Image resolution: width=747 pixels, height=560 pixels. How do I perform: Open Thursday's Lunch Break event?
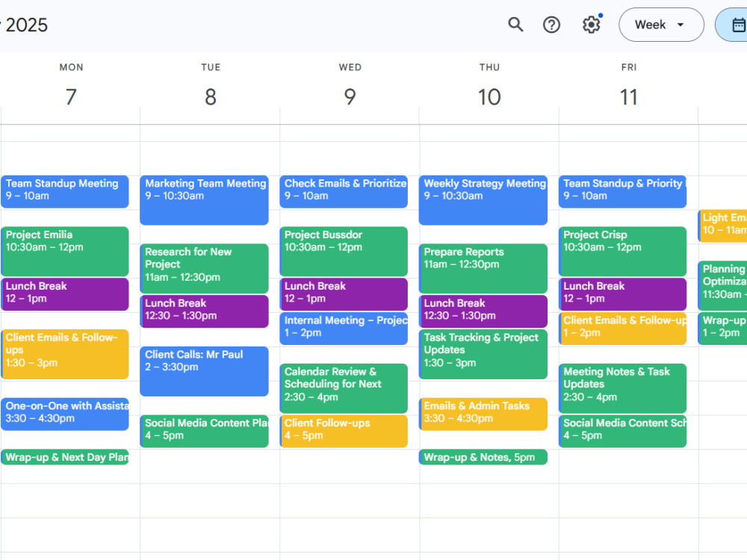pyautogui.click(x=483, y=311)
